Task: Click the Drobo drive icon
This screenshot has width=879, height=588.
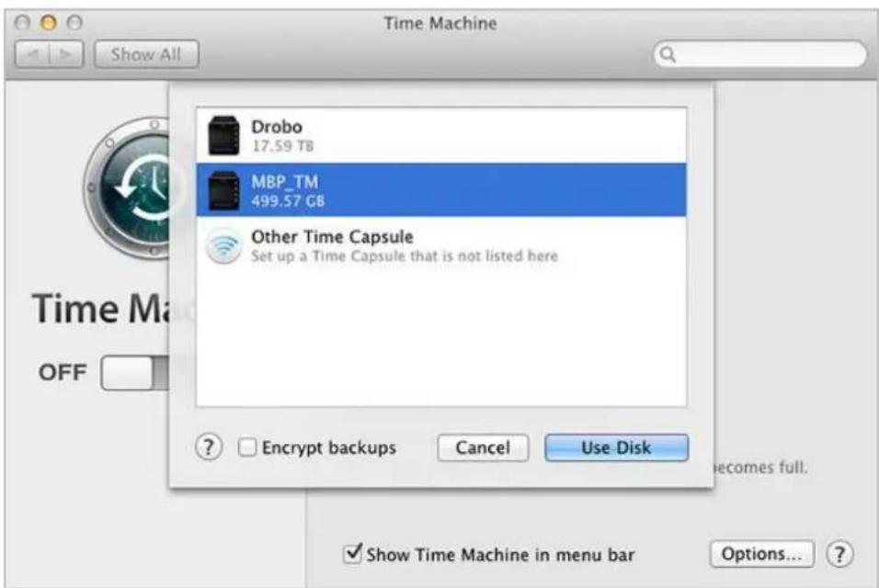Action: tap(223, 135)
